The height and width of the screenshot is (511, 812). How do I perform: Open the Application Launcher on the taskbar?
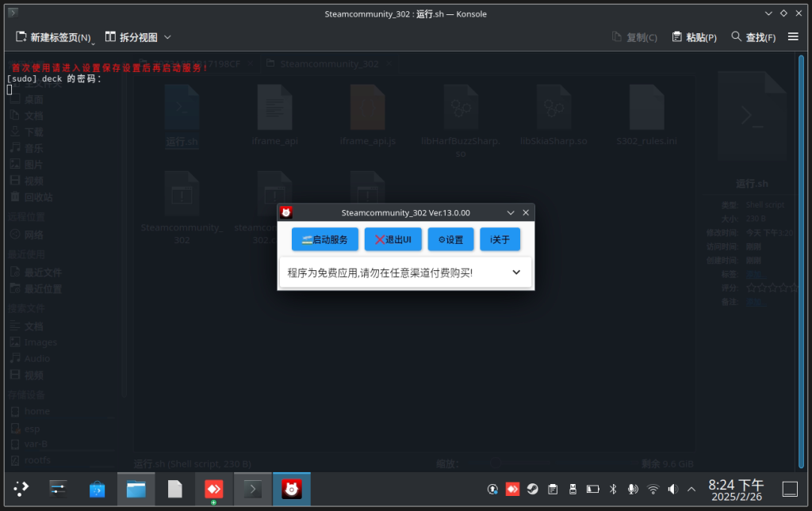pos(21,489)
